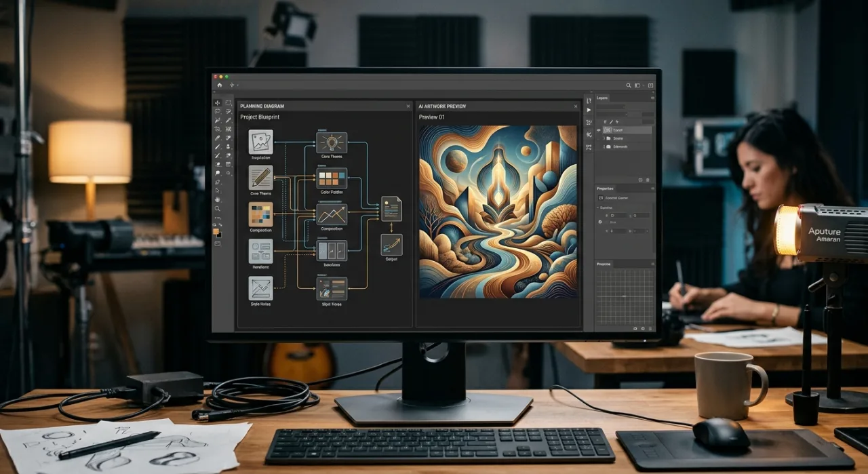Screen dimensions: 868x474
Task: Select the highlighted layer row in Layers
Action: [x=627, y=130]
